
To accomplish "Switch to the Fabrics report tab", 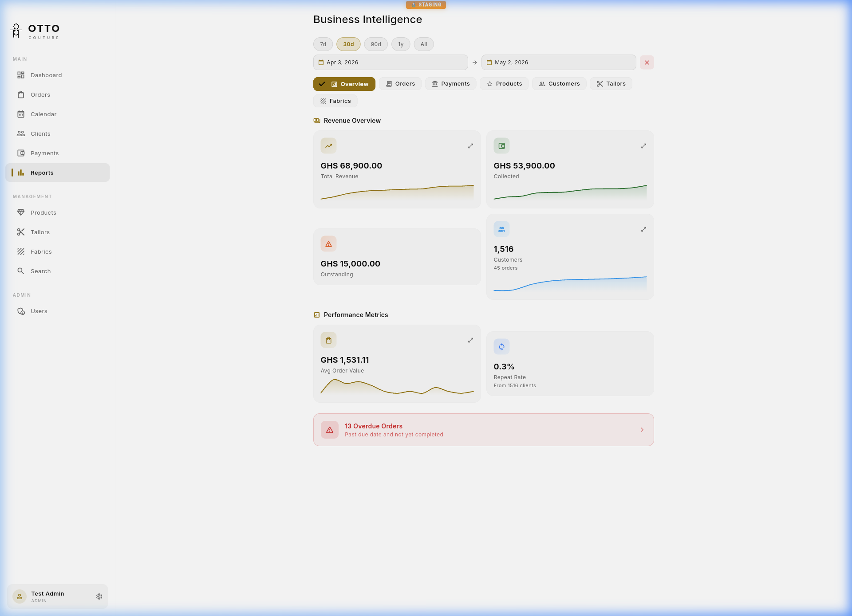I will coord(335,101).
